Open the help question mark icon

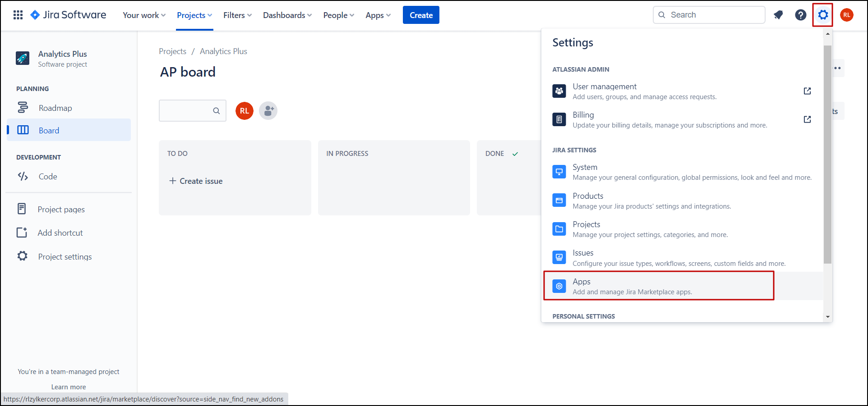coord(800,15)
